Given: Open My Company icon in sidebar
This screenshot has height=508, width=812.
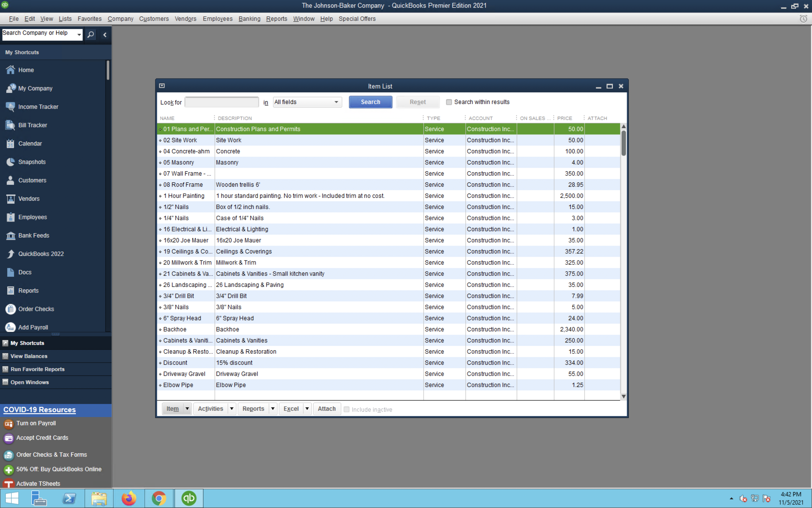Looking at the screenshot, I should pos(10,88).
